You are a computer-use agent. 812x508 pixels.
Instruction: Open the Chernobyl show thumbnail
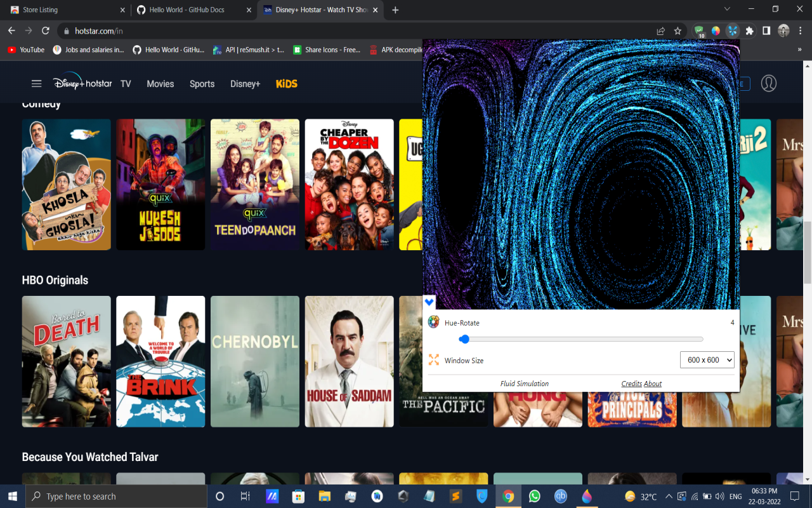[255, 361]
